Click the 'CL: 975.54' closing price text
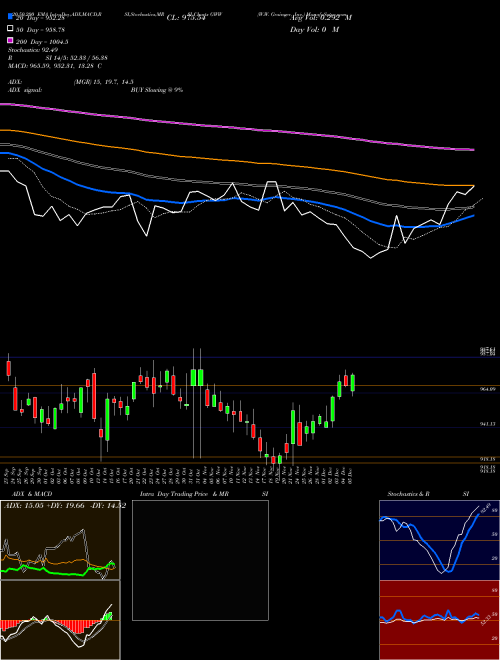 (186, 18)
